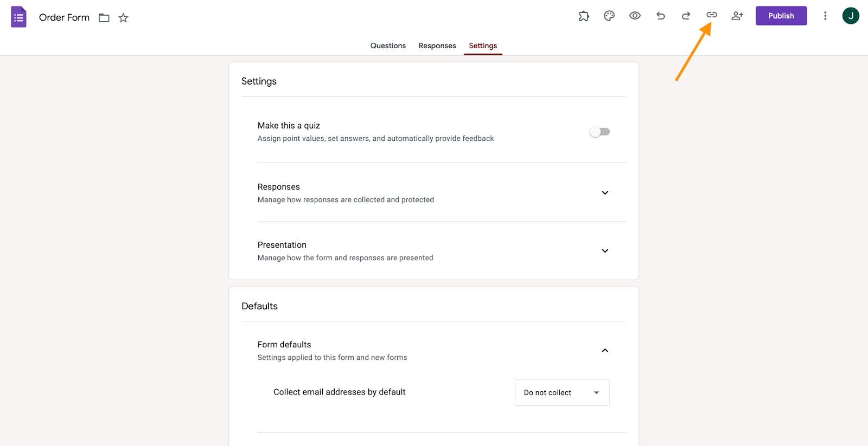Expand the Responses settings section
868x446 pixels.
point(605,193)
